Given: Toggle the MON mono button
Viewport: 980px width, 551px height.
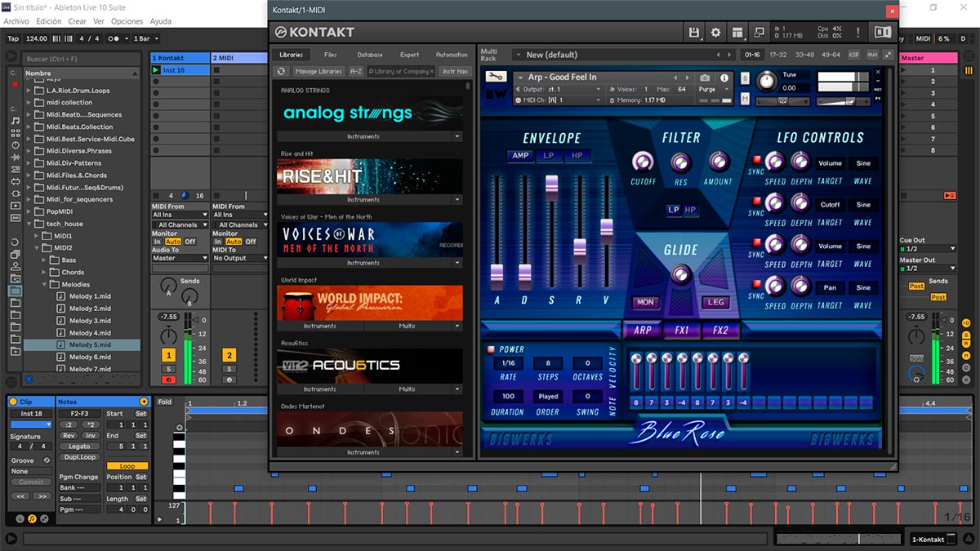Looking at the screenshot, I should (x=645, y=302).
